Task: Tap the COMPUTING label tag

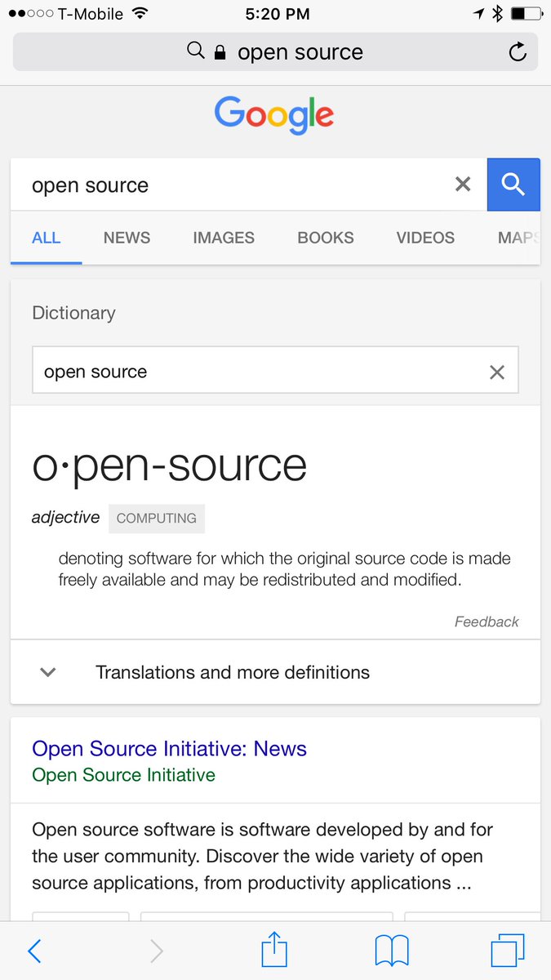Action: coord(157,518)
